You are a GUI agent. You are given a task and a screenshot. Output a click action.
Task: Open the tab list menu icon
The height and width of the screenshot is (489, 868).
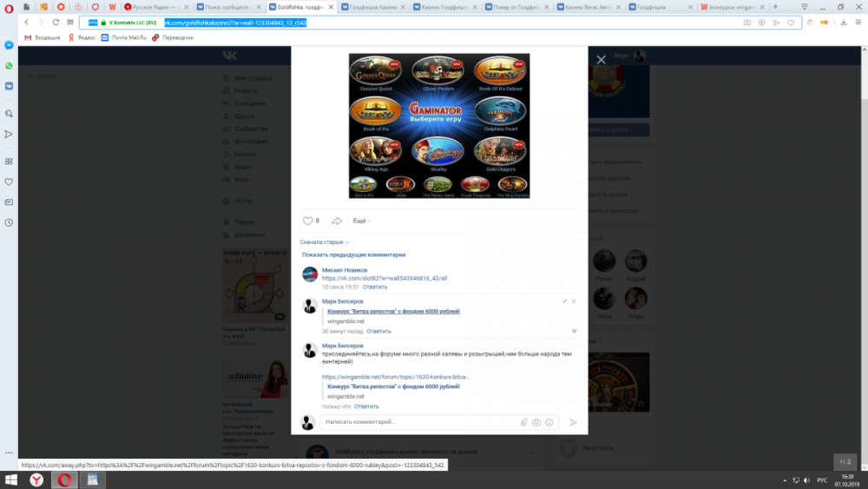click(805, 7)
